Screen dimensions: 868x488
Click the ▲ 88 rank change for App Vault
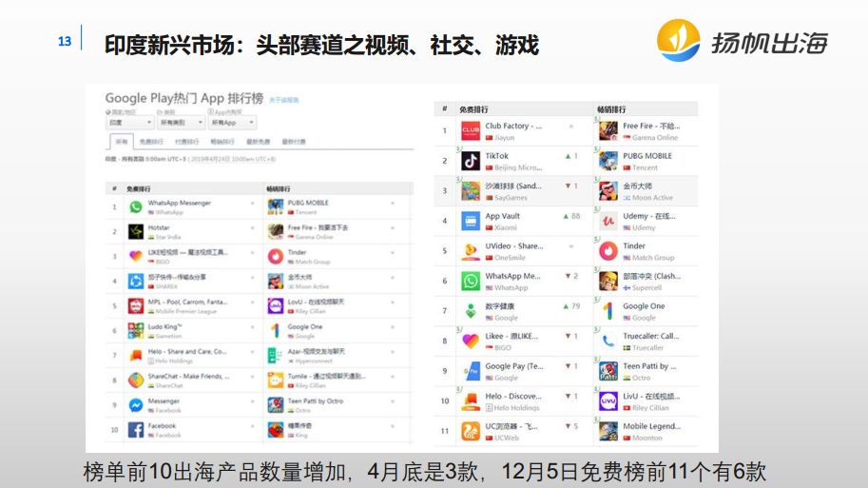pos(571,216)
